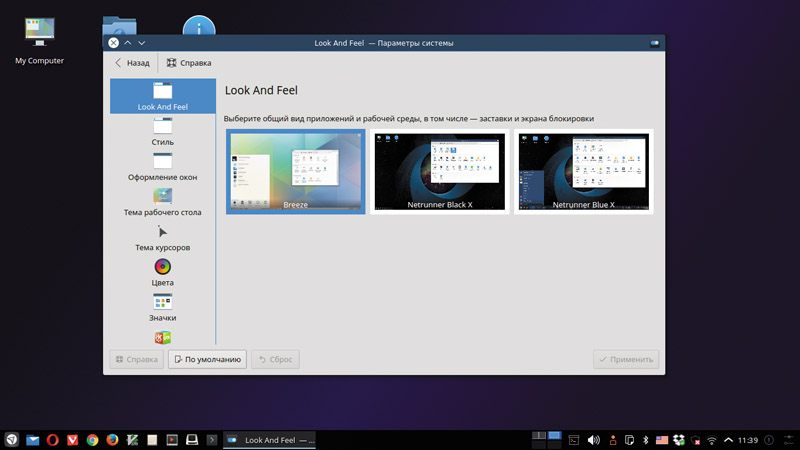Open the blue info icon on the desktop

coord(199,26)
